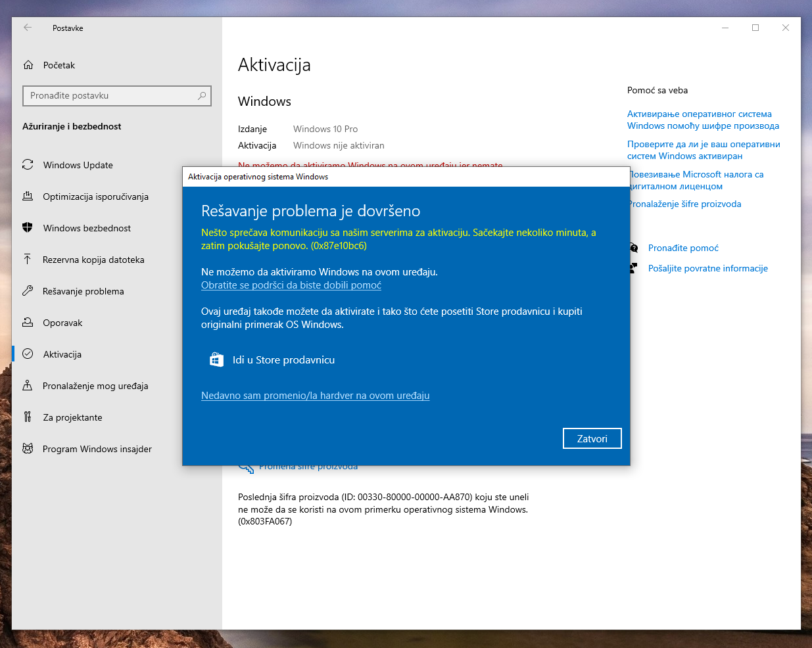
Task: Click the Rešavanje problema wrench icon
Action: (28, 291)
